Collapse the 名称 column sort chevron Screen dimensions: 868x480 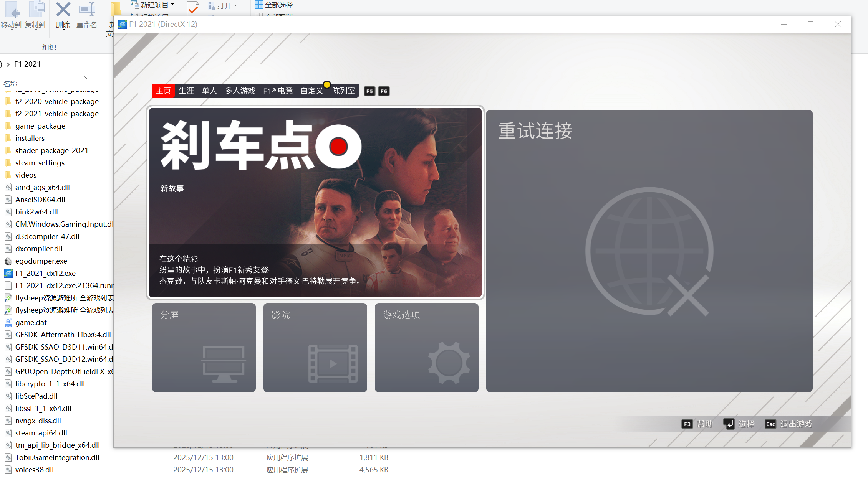[x=84, y=78]
